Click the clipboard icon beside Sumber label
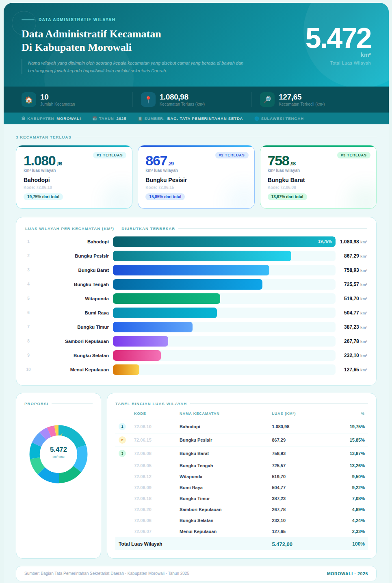The image size is (392, 583). coord(140,119)
